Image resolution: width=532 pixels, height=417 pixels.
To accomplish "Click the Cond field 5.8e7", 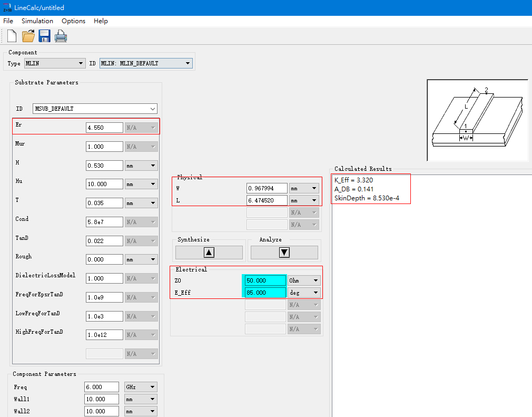I will (x=104, y=222).
